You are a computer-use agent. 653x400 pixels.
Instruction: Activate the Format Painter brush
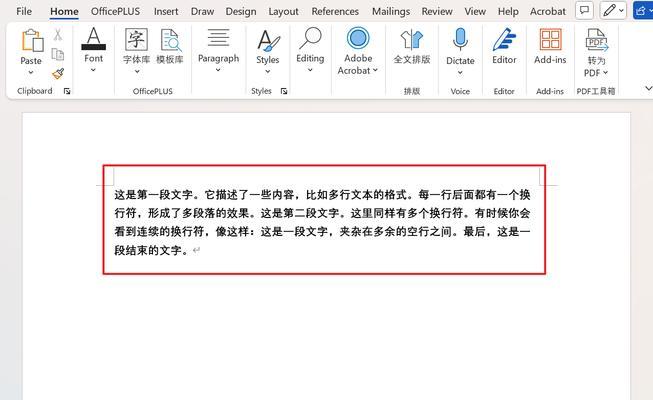(x=58, y=74)
